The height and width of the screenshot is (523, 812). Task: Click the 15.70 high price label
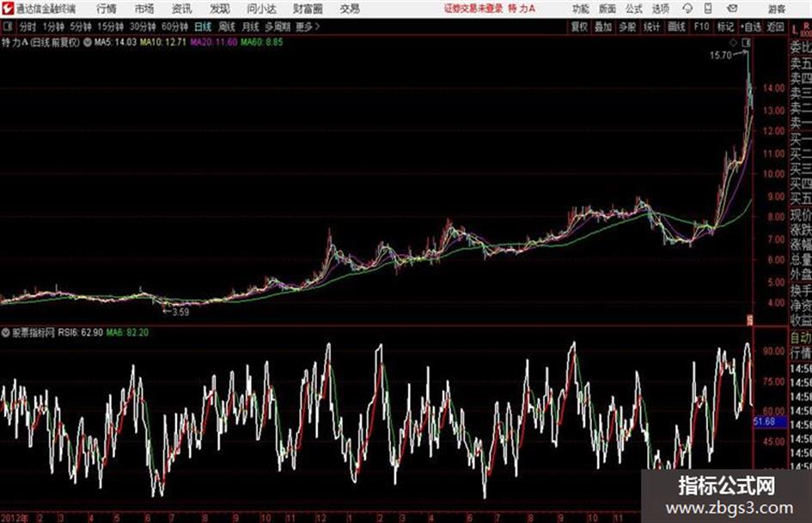tap(720, 56)
